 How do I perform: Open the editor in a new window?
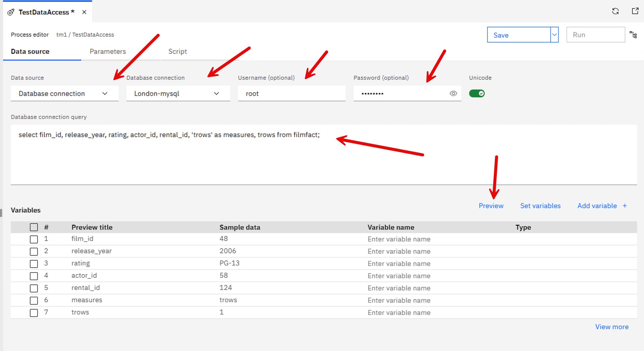[x=635, y=11]
